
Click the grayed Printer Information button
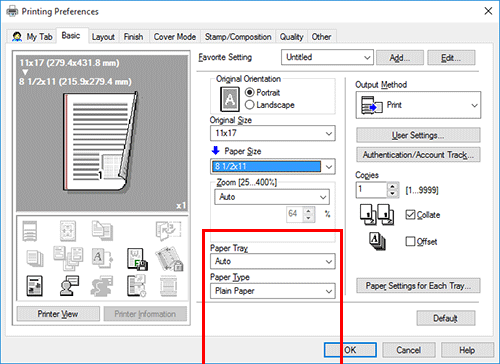[x=145, y=314]
